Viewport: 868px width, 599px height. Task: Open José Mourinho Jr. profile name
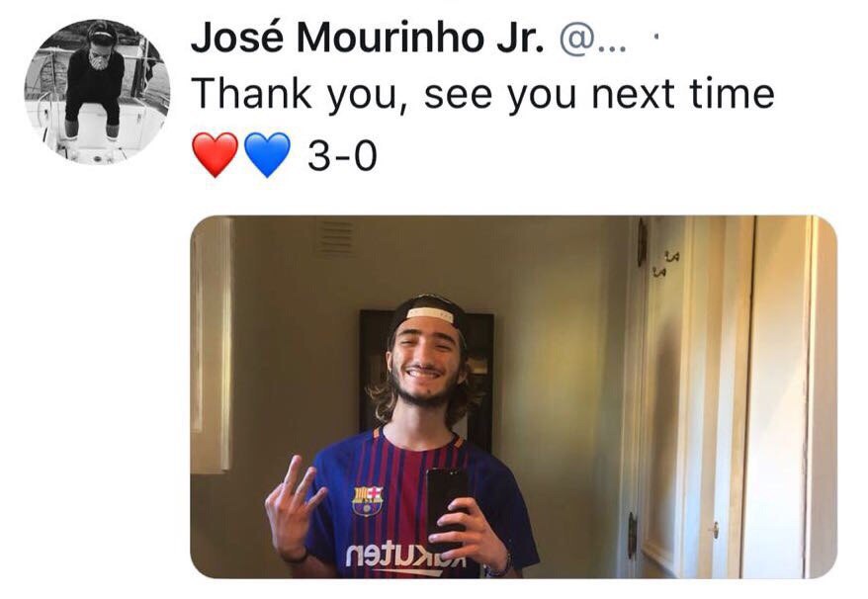(367, 39)
